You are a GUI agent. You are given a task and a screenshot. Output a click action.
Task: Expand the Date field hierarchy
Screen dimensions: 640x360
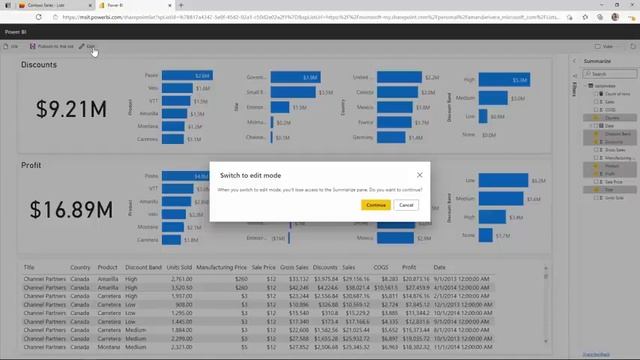coord(591,126)
